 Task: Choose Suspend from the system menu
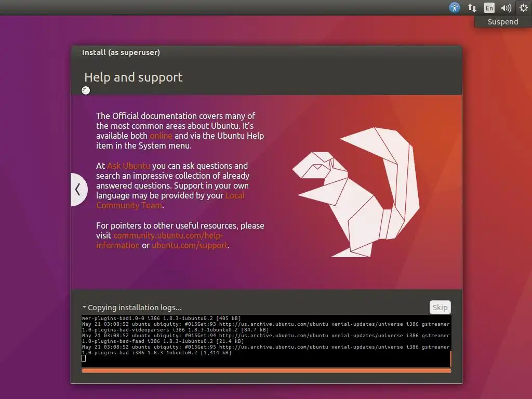[x=503, y=22]
